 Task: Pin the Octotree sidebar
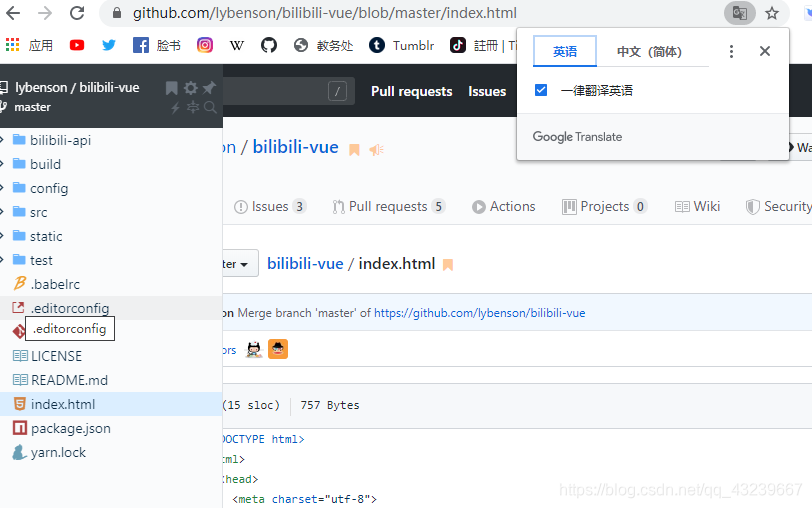pos(209,88)
